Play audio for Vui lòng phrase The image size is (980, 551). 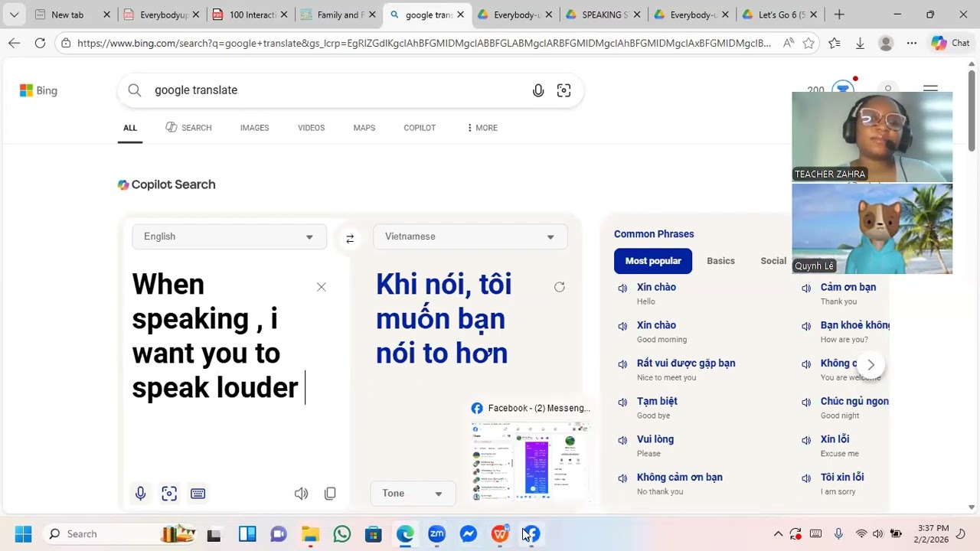tap(622, 440)
